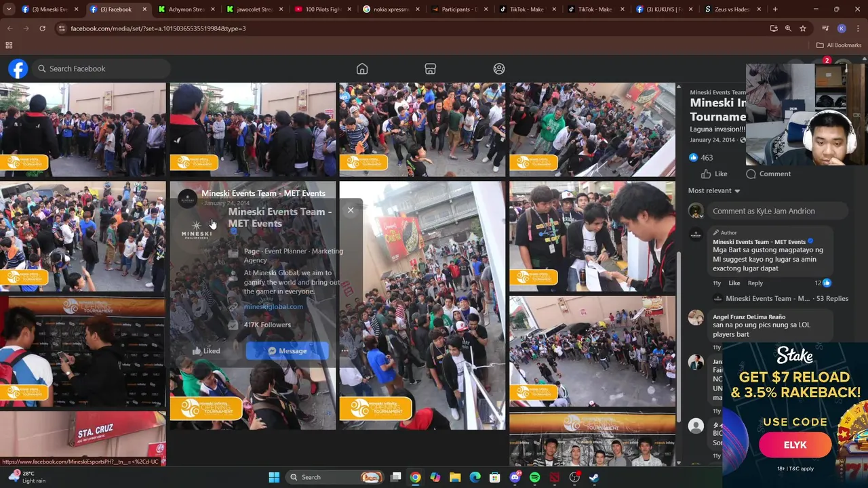Screen dimensions: 868x488
Task: Reply to Mineski Events Team author comment
Action: [755, 283]
